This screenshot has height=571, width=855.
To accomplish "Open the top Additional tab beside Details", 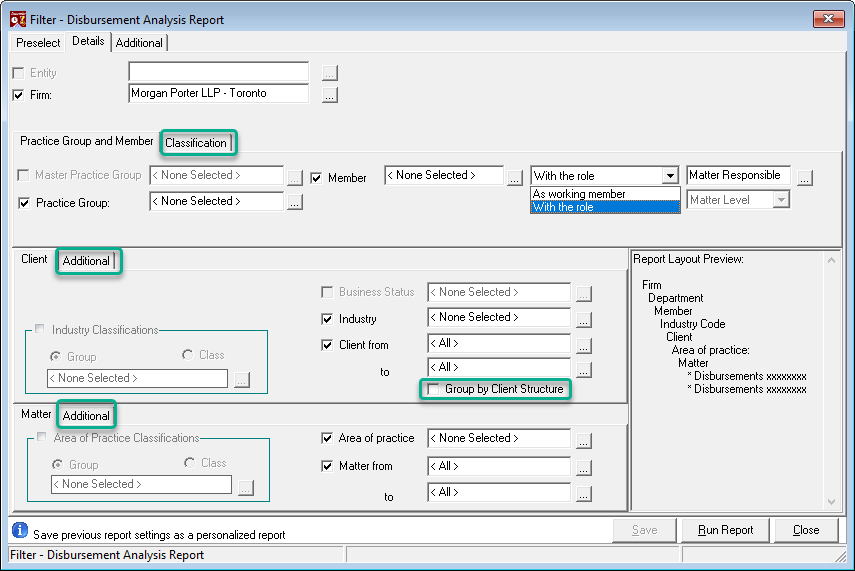I will [139, 43].
